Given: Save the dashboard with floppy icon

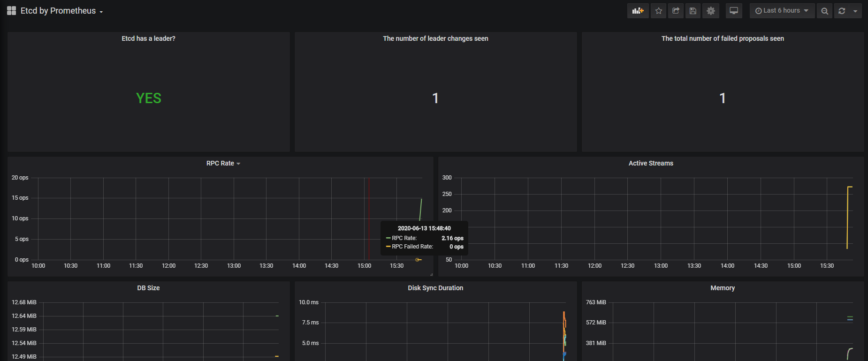Looking at the screenshot, I should pyautogui.click(x=693, y=11).
